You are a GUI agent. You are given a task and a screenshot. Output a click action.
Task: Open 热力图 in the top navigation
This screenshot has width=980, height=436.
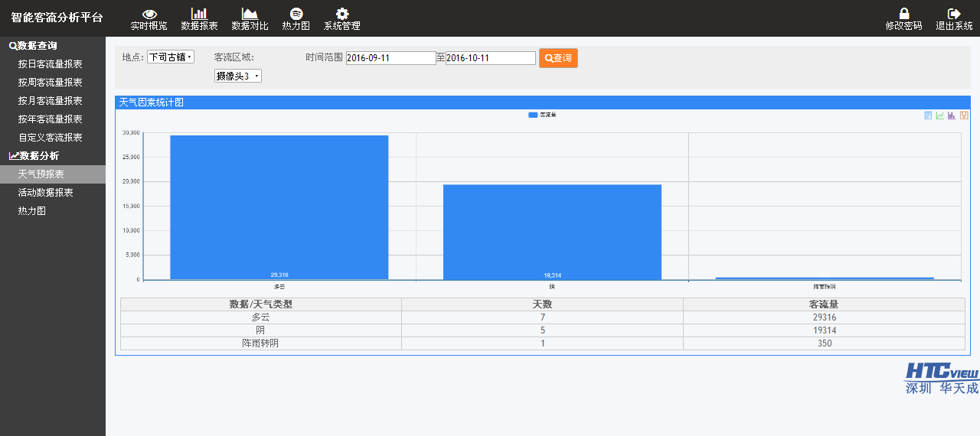tap(296, 19)
